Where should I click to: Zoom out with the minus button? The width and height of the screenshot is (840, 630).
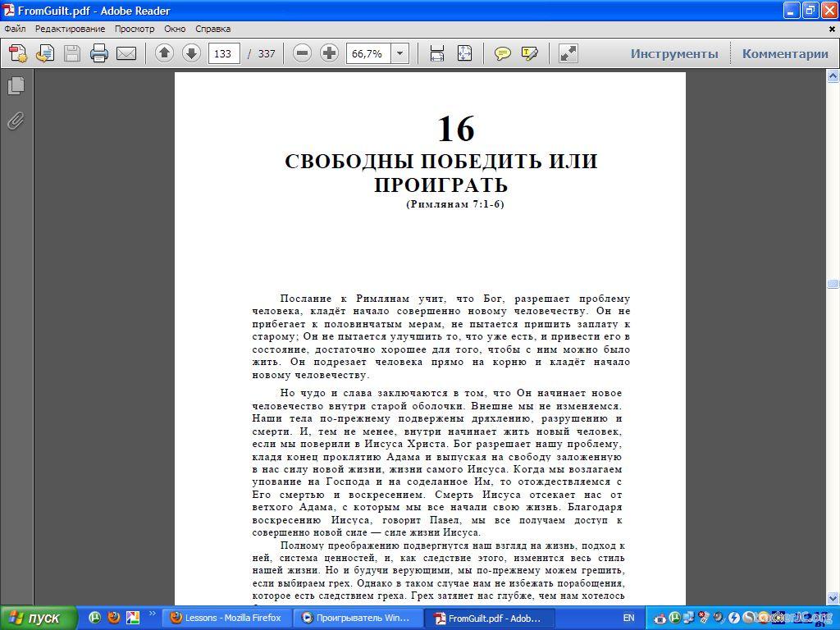tap(302, 54)
